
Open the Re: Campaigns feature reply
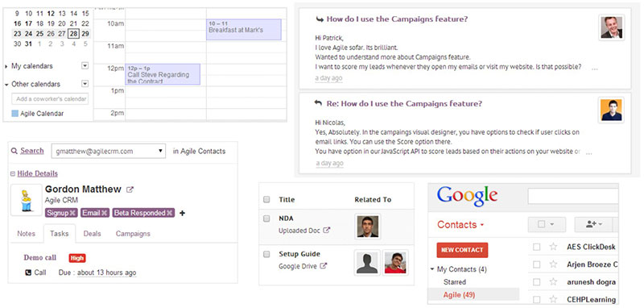pos(404,104)
